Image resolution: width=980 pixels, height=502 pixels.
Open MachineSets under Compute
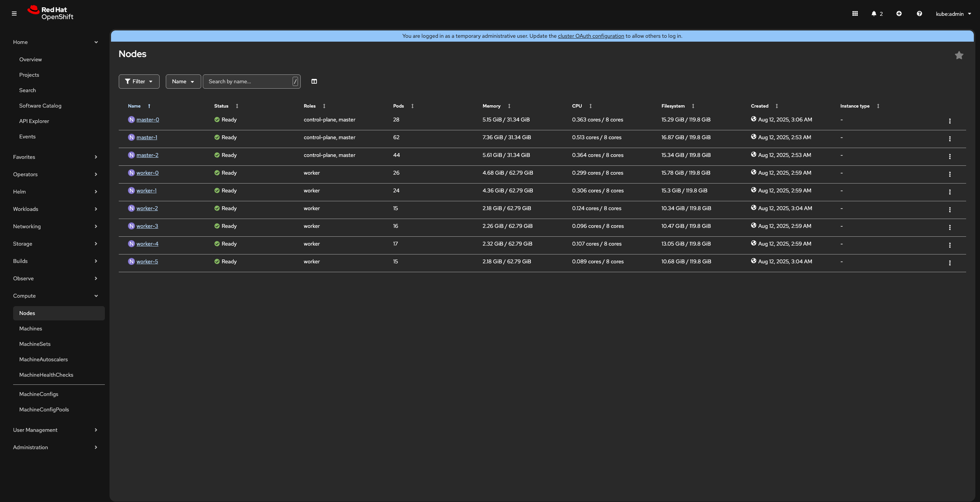click(35, 344)
